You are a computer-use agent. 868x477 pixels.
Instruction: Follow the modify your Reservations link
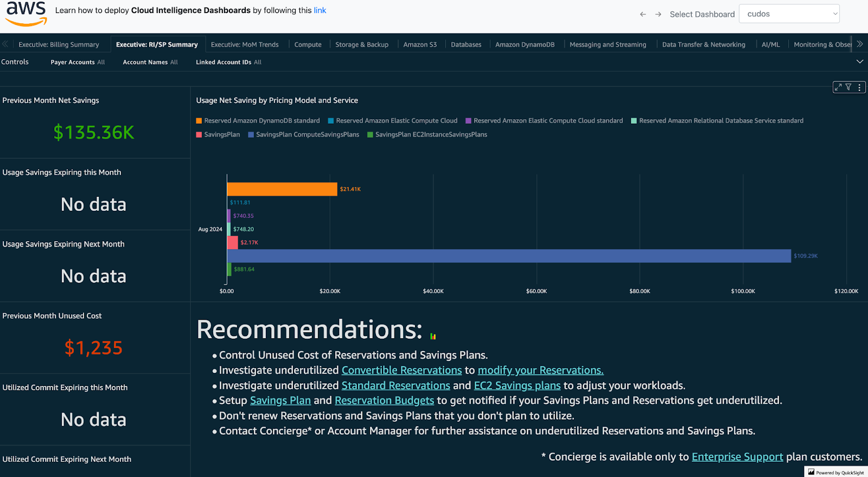coord(540,370)
